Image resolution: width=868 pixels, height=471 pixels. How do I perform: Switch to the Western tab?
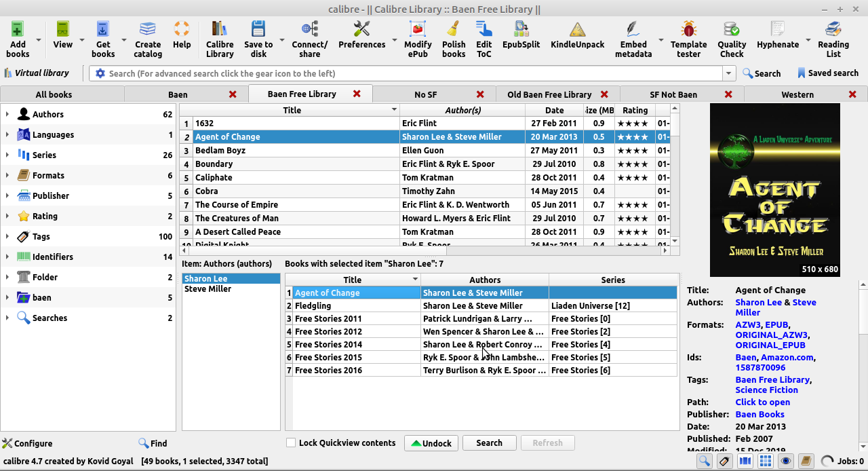coord(797,94)
